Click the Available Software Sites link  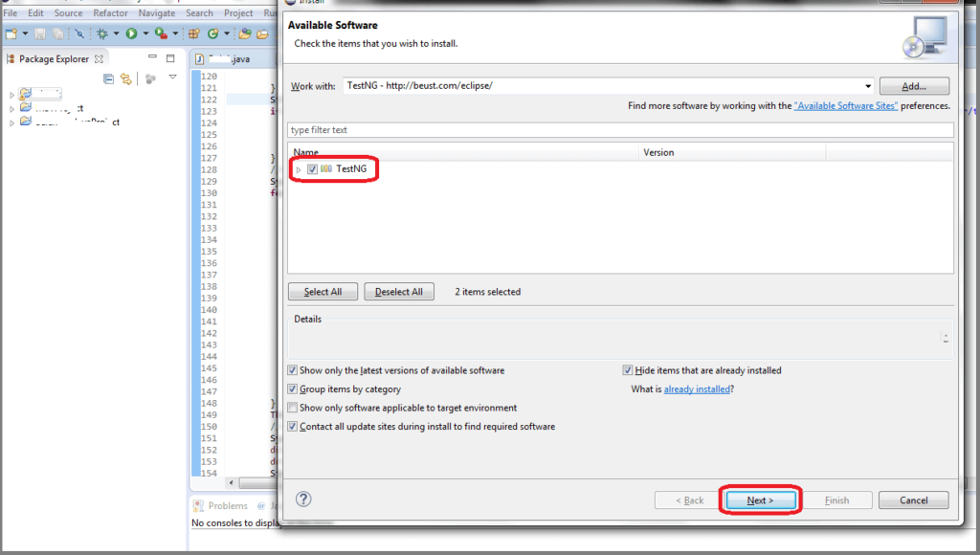click(x=844, y=105)
